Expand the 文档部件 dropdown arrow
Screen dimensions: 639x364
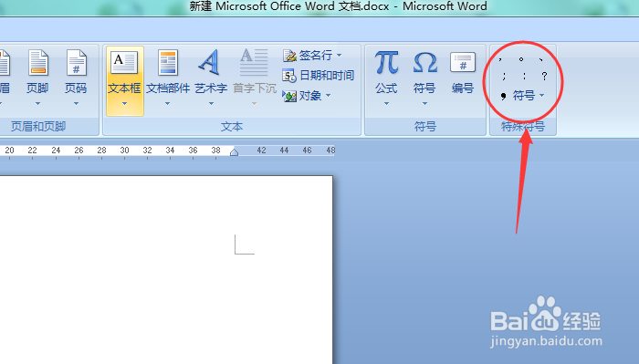coord(167,104)
